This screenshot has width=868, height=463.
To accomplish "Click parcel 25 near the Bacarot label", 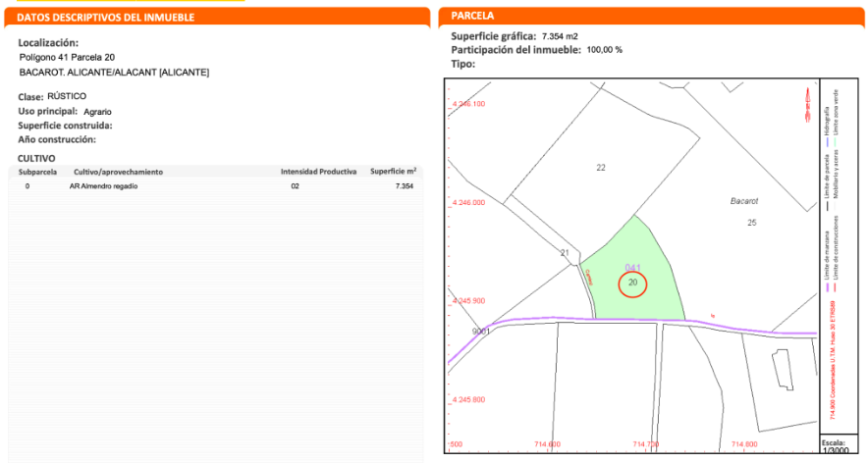I will [x=752, y=223].
